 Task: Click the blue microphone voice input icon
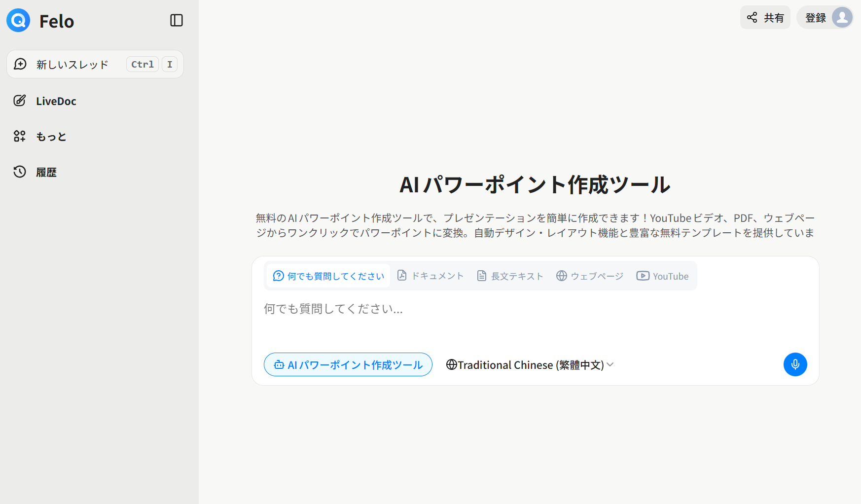795,364
